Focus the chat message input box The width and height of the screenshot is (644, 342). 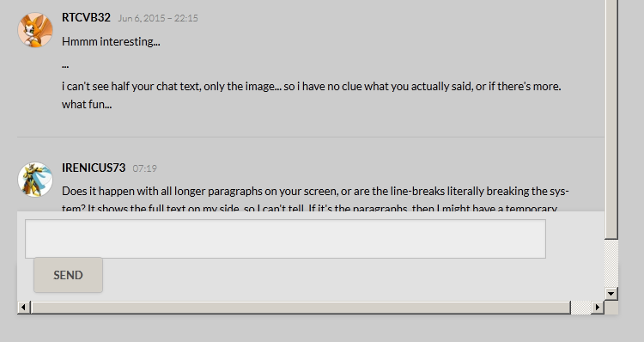[x=285, y=239]
